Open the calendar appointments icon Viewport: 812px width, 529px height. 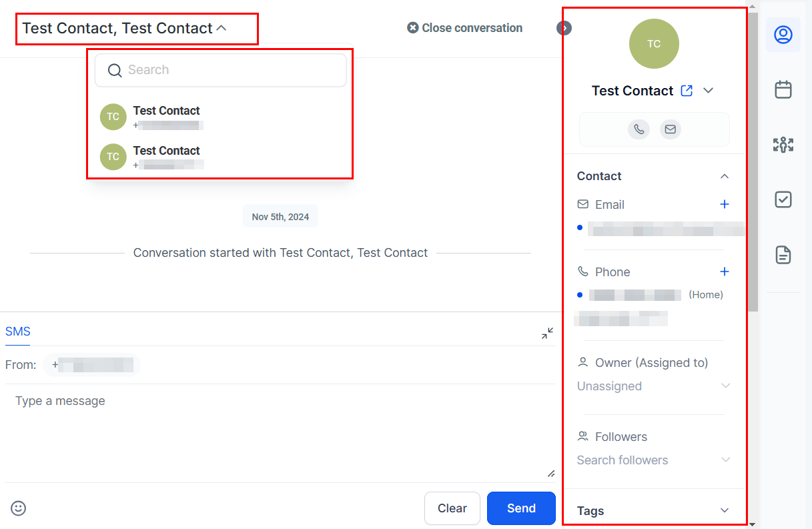(x=783, y=89)
